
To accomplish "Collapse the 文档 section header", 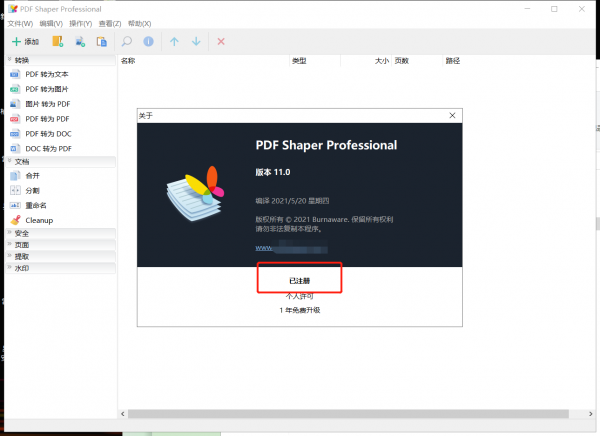I will click(x=60, y=162).
